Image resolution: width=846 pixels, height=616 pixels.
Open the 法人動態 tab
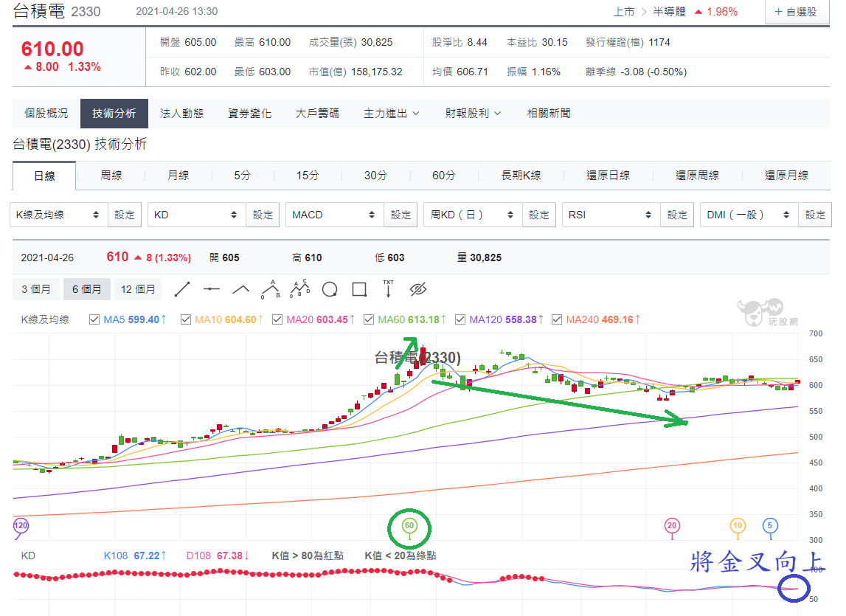182,114
